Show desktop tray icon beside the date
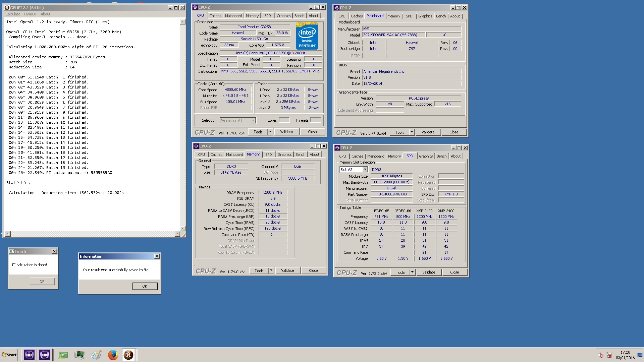 click(x=639, y=355)
